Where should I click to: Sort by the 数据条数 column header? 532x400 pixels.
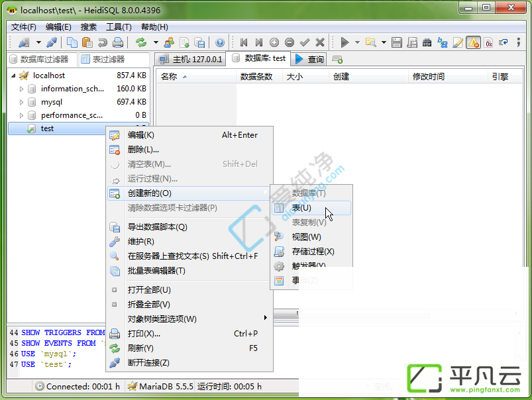tap(260, 77)
